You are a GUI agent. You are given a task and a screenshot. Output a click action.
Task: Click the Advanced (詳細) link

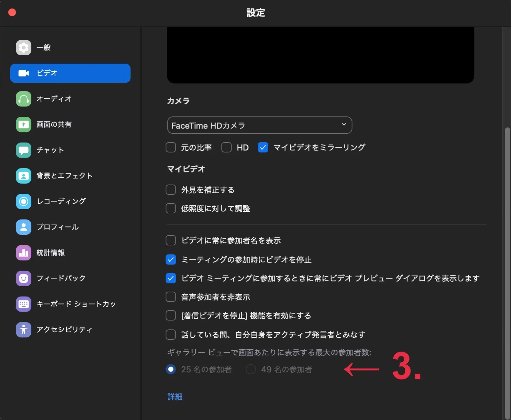(175, 397)
